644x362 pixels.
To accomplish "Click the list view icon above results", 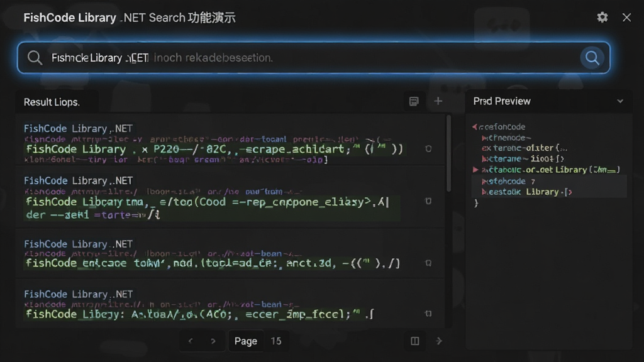I will [414, 101].
